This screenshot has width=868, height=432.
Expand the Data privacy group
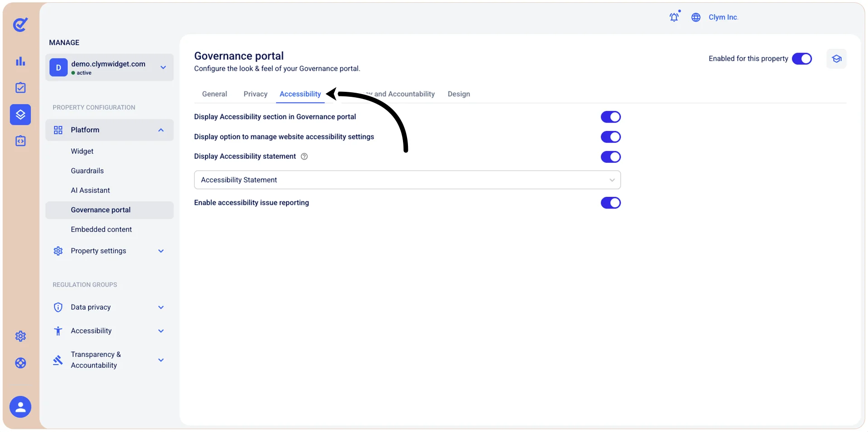(x=161, y=308)
